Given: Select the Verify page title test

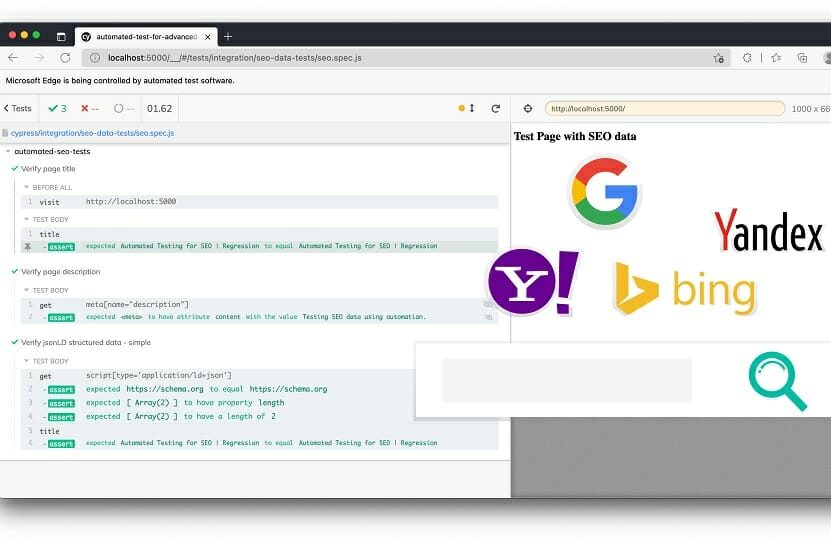Looking at the screenshot, I should click(48, 169).
